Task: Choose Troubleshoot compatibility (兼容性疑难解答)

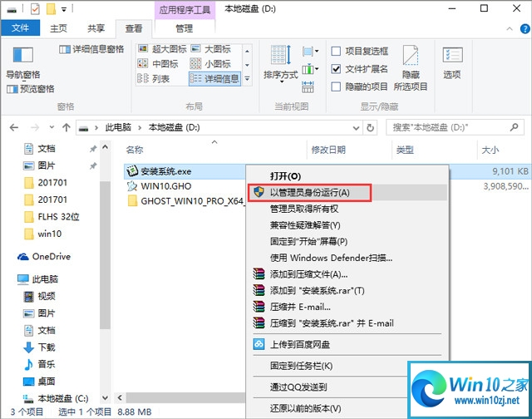Action: [x=305, y=225]
